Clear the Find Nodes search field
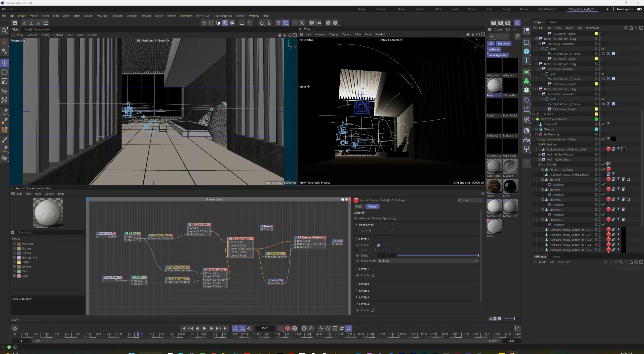The height and width of the screenshot is (354, 644). coord(13,232)
